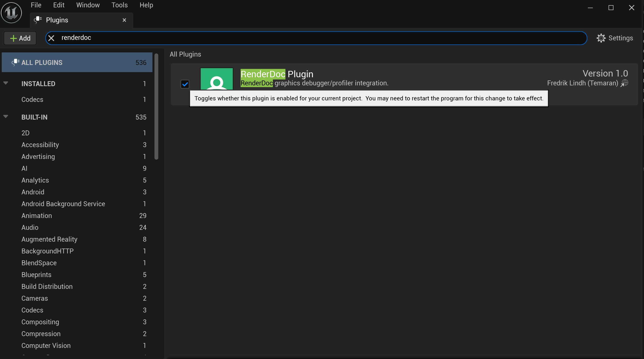The height and width of the screenshot is (359, 644).
Task: Select the Plugins tab
Action: click(x=82, y=20)
